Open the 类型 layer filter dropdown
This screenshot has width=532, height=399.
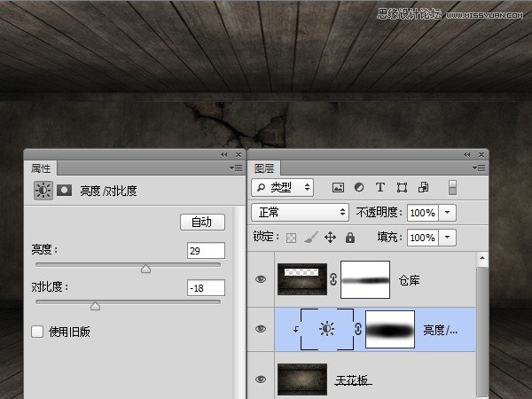pyautogui.click(x=282, y=188)
